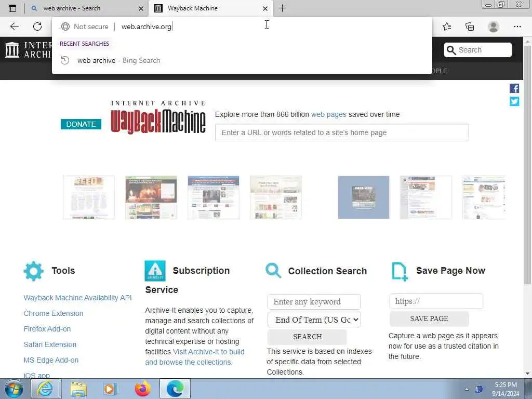Open Windows Start button
This screenshot has width=532, height=399.
[14, 389]
